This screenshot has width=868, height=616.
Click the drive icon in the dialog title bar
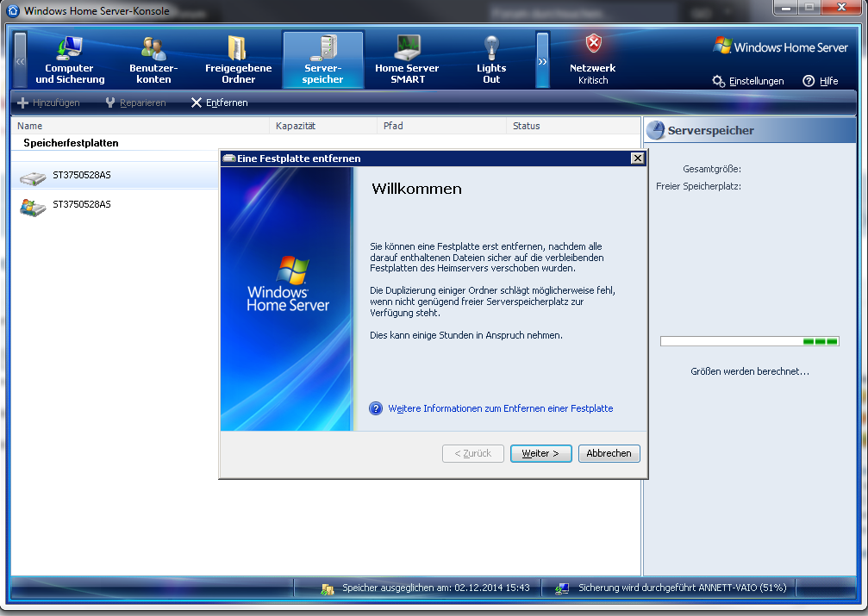click(229, 159)
